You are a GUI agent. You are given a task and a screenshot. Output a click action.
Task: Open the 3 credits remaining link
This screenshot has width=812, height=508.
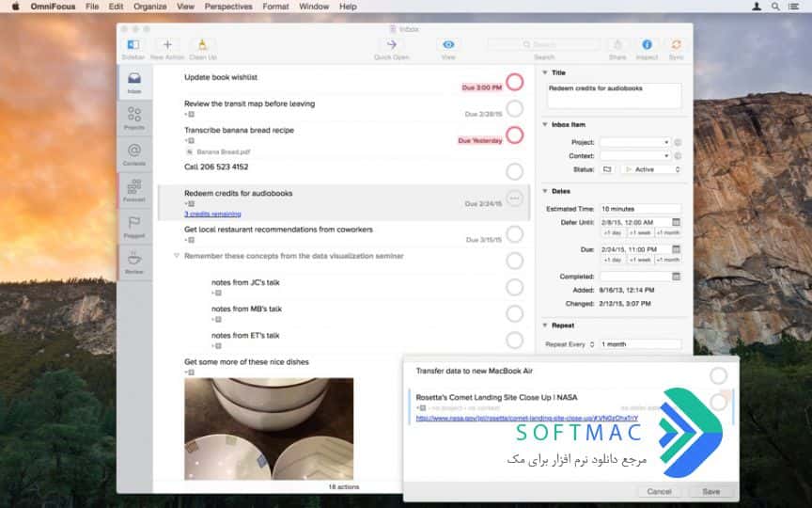tap(212, 214)
